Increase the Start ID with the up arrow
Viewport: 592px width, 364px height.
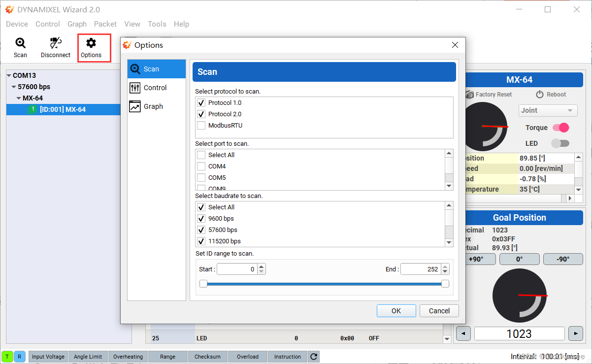point(262,266)
